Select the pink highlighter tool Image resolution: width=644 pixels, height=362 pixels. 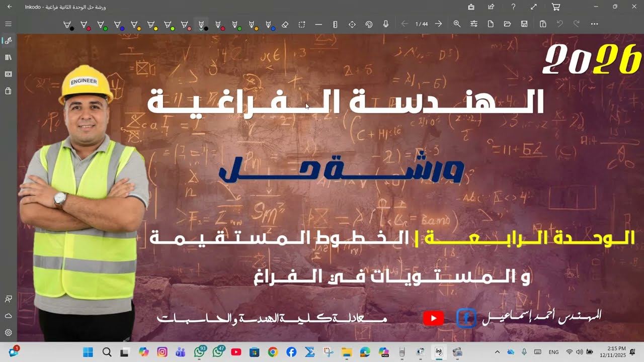pyautogui.click(x=185, y=25)
